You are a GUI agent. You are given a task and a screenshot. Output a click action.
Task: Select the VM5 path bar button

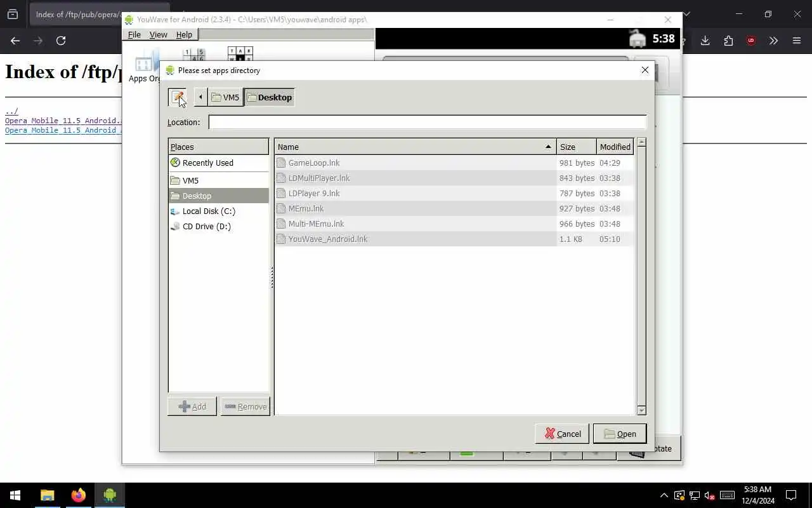tap(226, 97)
